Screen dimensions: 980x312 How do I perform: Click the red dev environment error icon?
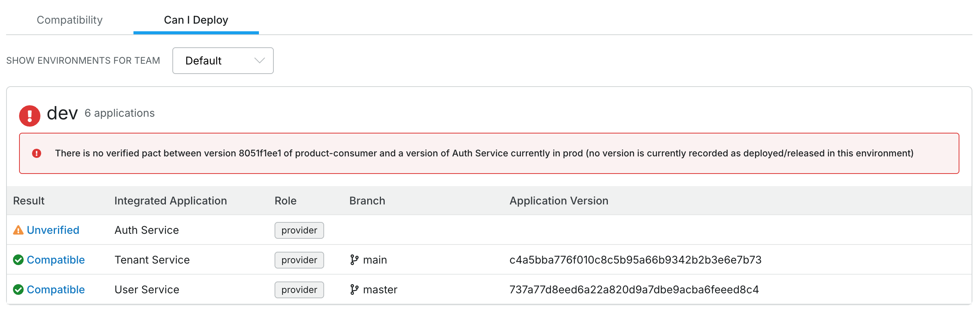(30, 116)
